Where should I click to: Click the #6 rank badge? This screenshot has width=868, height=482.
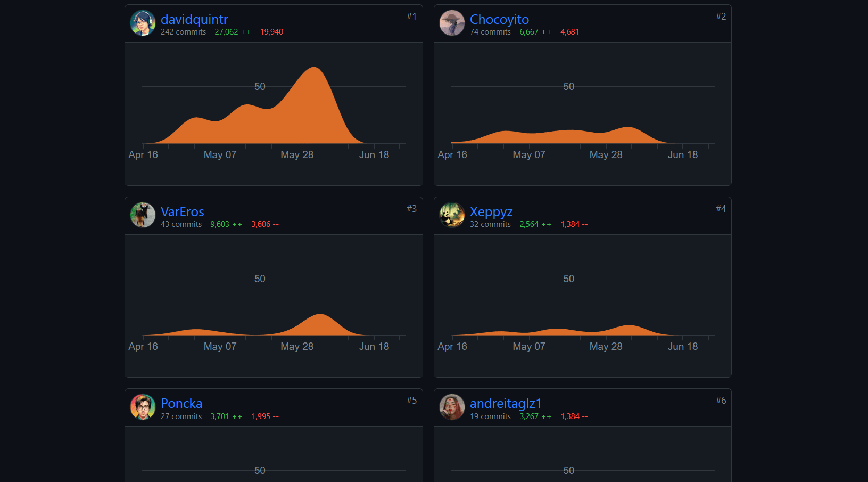(x=721, y=401)
